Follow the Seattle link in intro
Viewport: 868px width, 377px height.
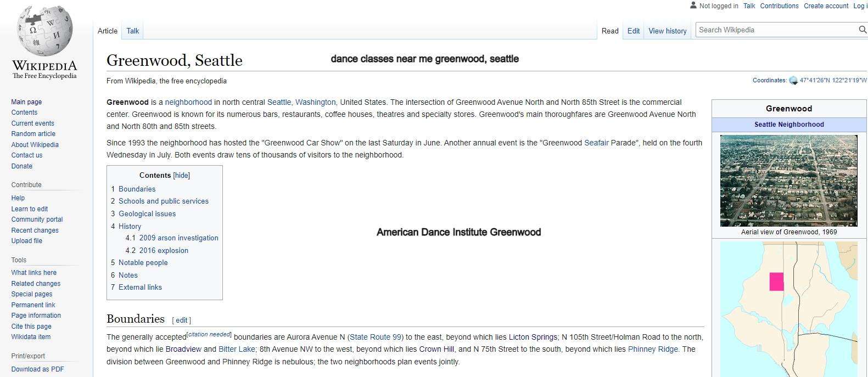279,103
